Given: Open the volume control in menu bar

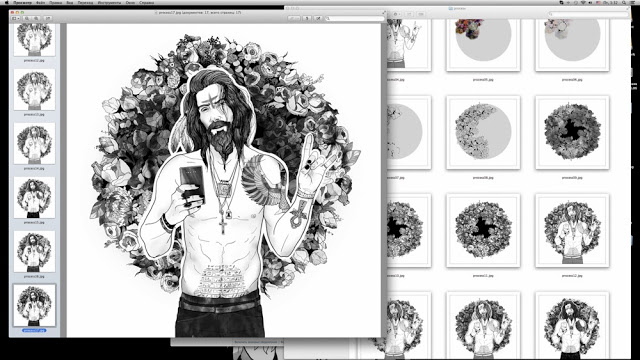Looking at the screenshot, I should (x=590, y=2).
